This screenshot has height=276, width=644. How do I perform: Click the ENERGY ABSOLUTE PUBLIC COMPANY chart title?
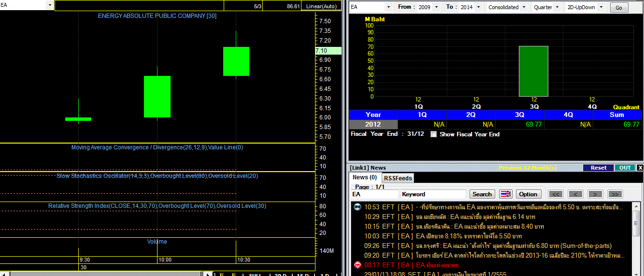pos(157,16)
